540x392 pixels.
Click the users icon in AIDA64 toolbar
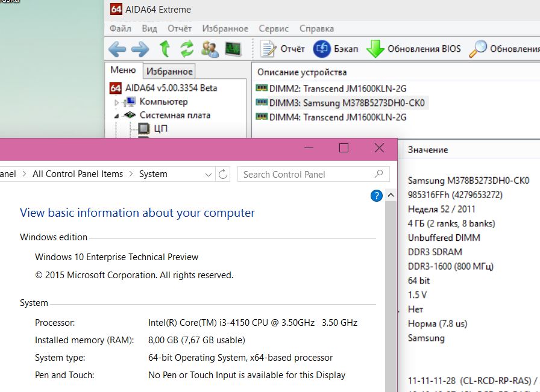coord(210,49)
